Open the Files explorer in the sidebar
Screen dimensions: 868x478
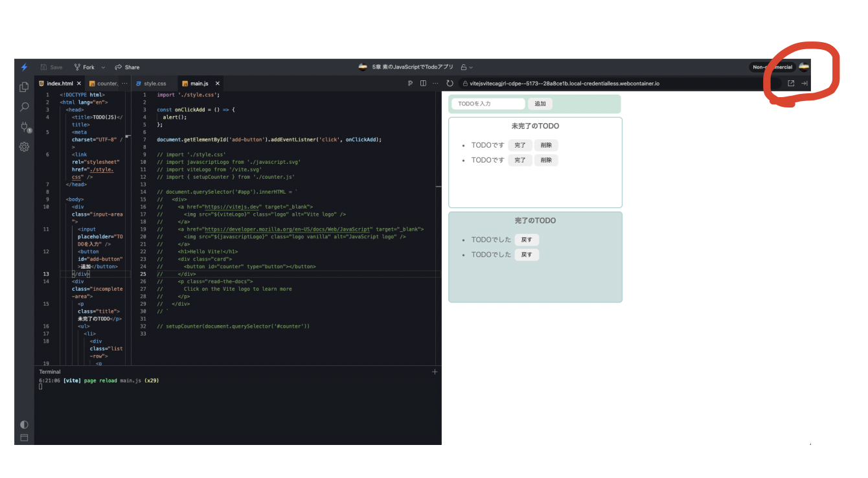tap(24, 87)
